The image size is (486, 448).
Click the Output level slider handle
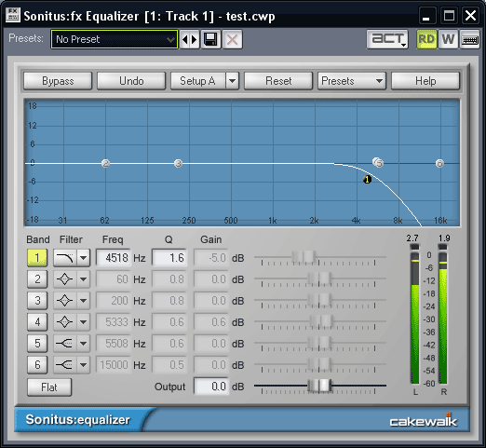pyautogui.click(x=319, y=386)
